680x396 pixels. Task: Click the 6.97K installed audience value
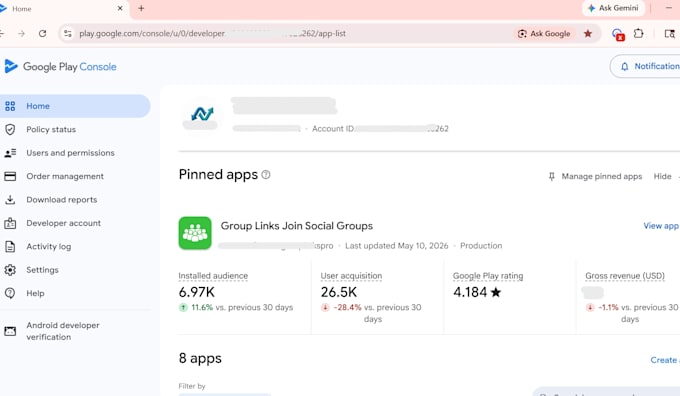[196, 292]
